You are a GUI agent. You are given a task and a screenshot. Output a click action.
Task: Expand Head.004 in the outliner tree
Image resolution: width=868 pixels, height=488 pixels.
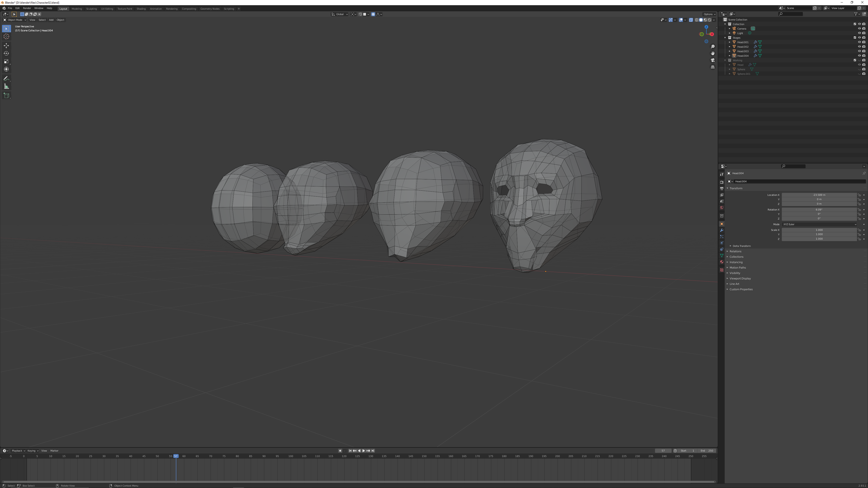[729, 56]
